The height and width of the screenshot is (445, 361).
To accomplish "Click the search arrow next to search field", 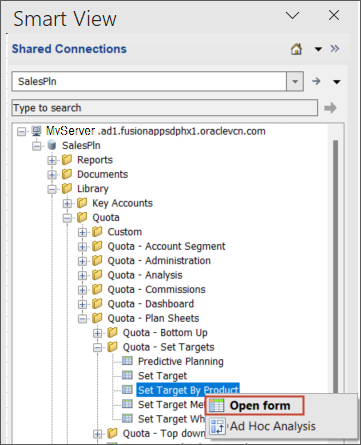I will coord(330,108).
